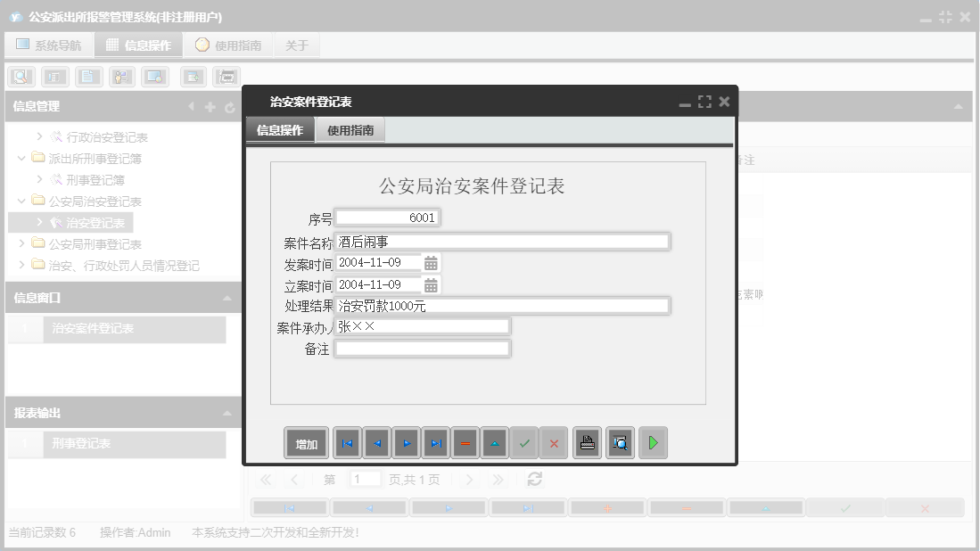Jump to the first record navigation icon
This screenshot has height=551, width=980.
click(x=346, y=442)
